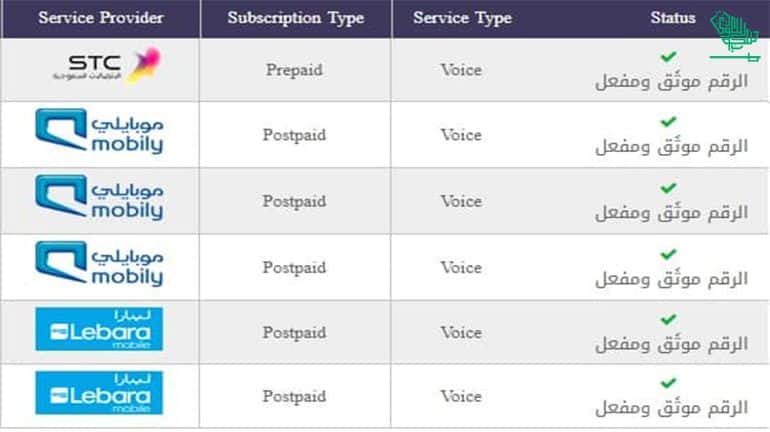Click green checkmark in STC row
The image size is (770, 432).
pyautogui.click(x=668, y=57)
